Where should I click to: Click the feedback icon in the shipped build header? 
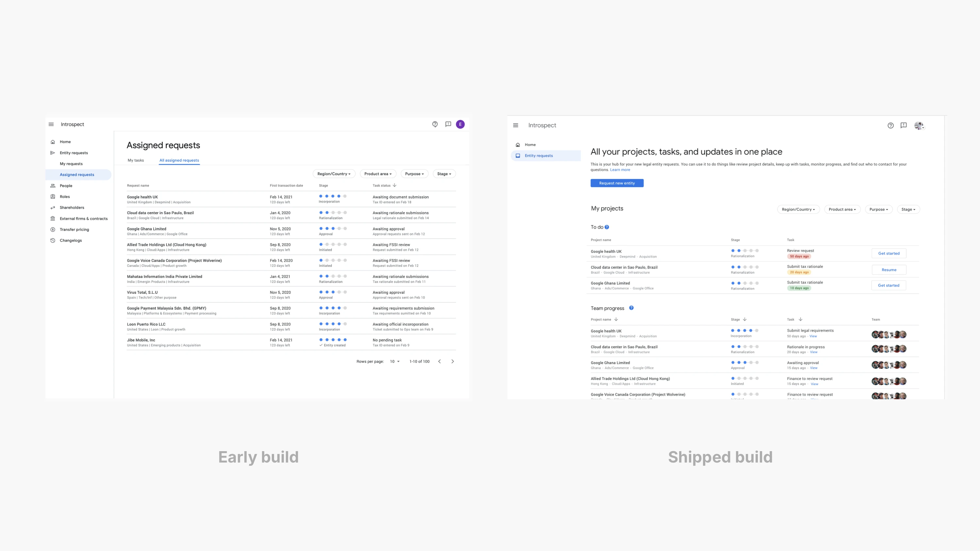coord(904,125)
